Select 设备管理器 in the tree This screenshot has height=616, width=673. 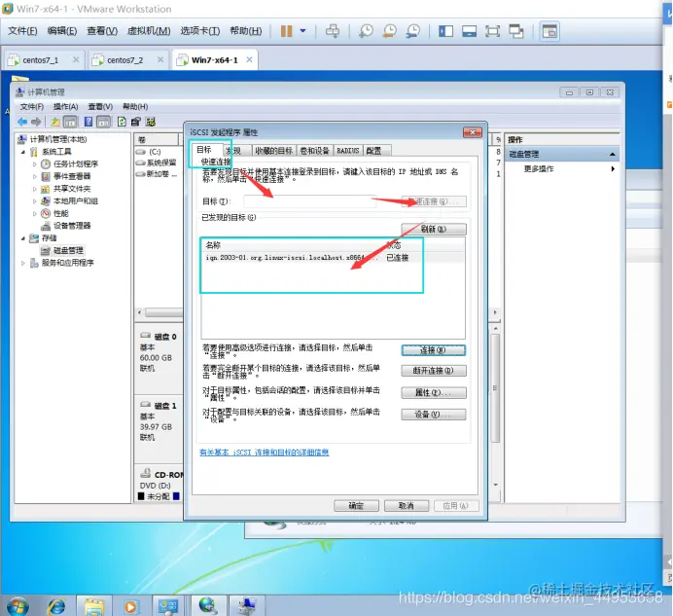pos(72,226)
